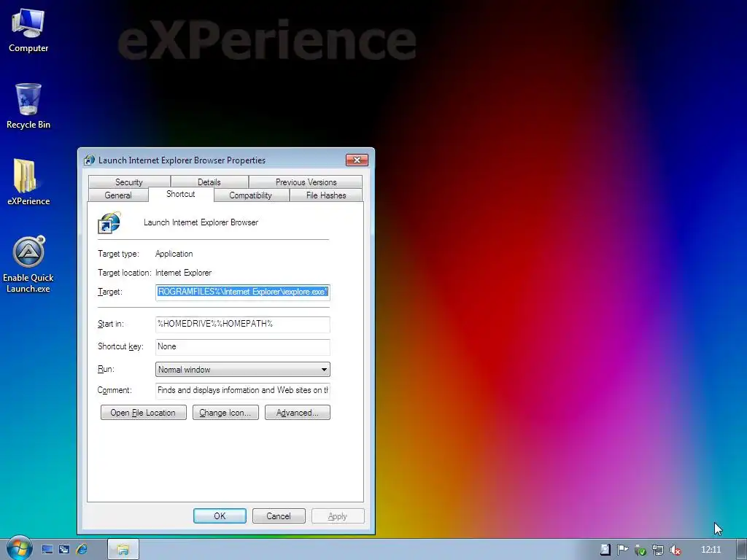Click the Change Icon button

point(225,413)
